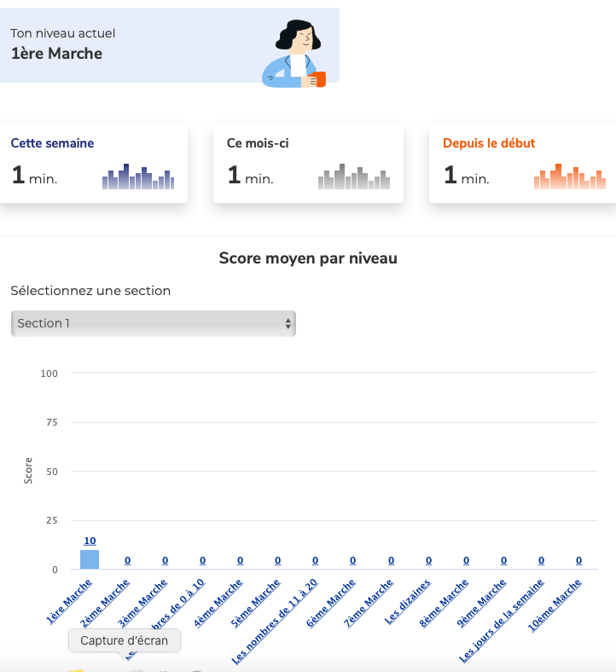Viewport: 616px width, 672px height.
Task: Select the Ce mois-ci stats card
Action: point(308,163)
